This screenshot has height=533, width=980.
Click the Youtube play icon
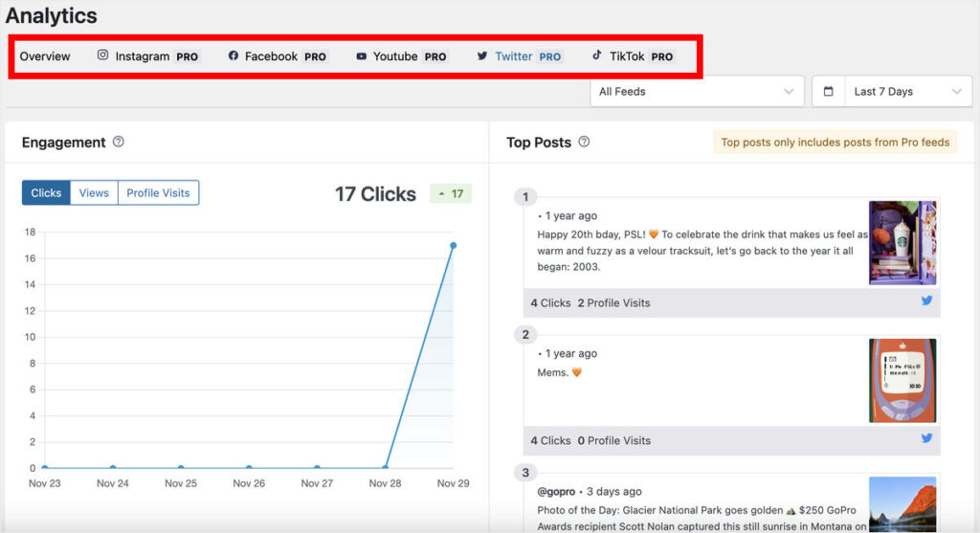(x=361, y=56)
